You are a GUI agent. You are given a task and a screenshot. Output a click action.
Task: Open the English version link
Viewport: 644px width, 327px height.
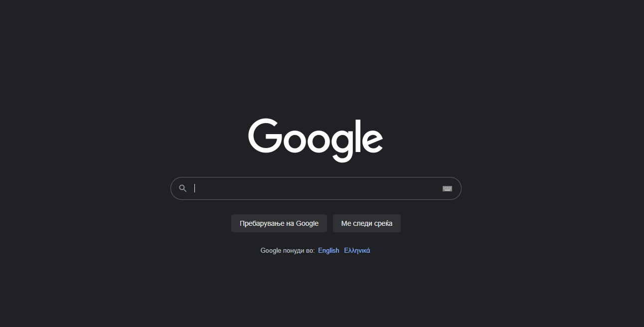[328, 251]
